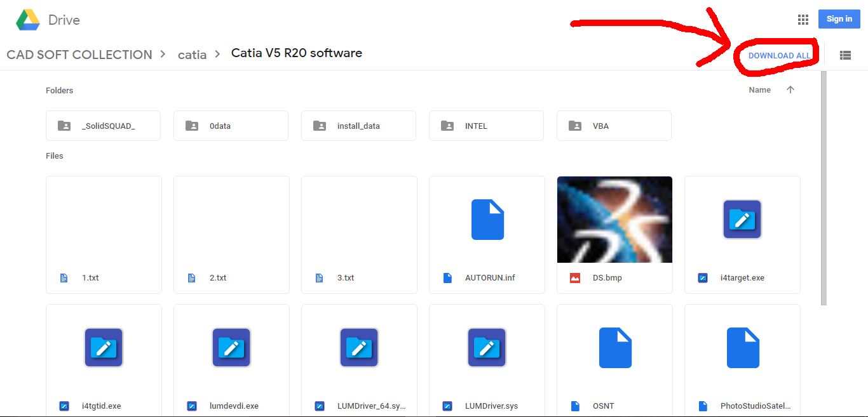Select file name OSNT

[604, 406]
